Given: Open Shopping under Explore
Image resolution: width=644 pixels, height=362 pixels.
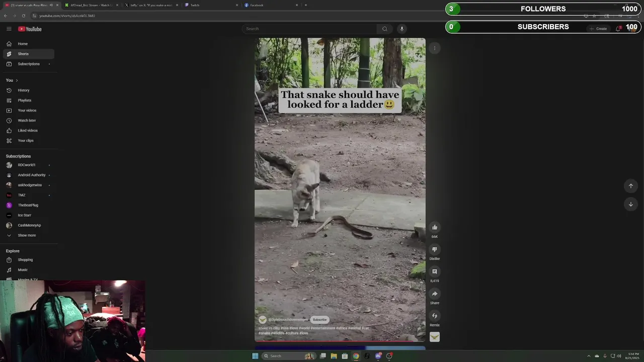Looking at the screenshot, I should pyautogui.click(x=29, y=260).
